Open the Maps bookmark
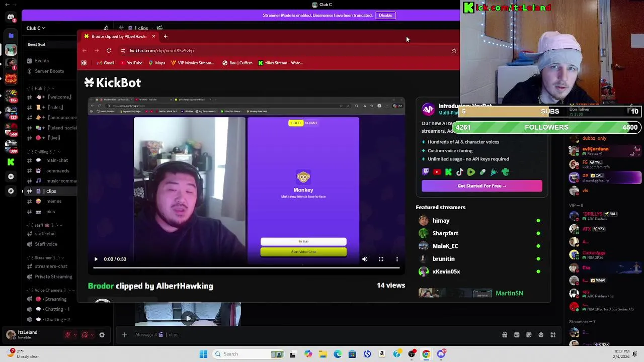 156,63
